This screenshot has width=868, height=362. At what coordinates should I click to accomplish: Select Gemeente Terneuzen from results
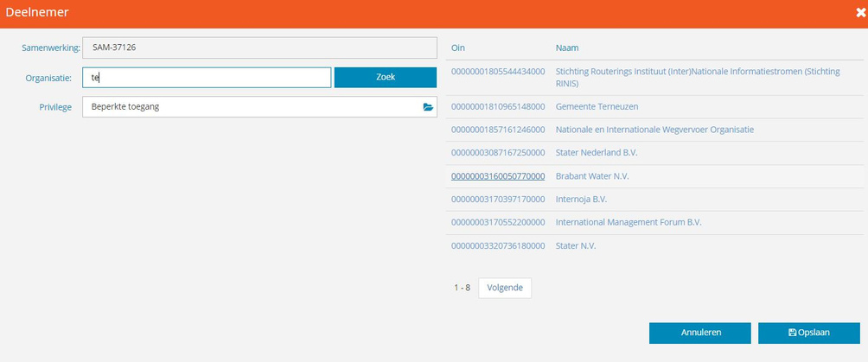(x=603, y=106)
